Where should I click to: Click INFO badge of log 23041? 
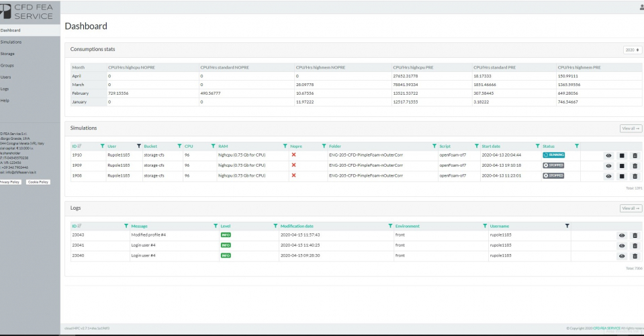(x=226, y=245)
